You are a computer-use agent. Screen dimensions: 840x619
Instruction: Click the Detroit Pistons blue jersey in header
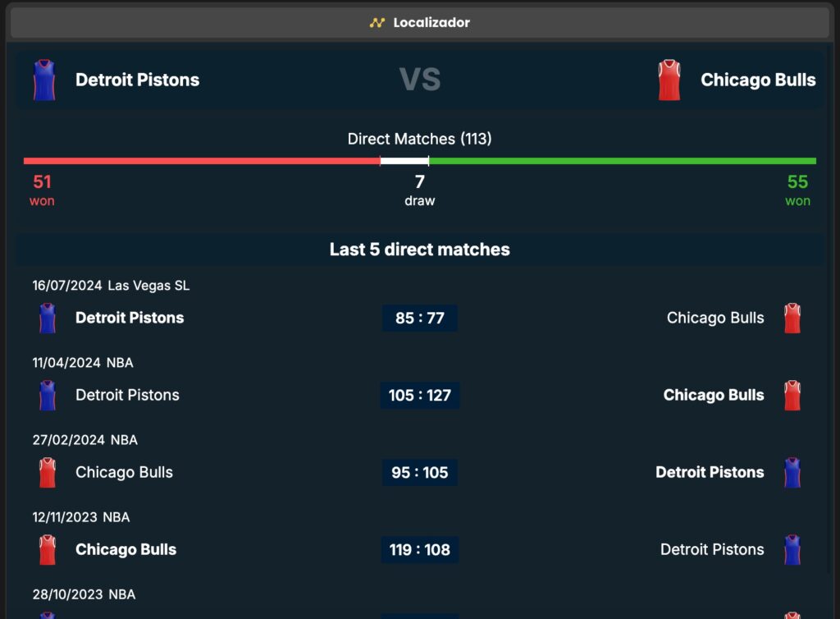pos(44,80)
